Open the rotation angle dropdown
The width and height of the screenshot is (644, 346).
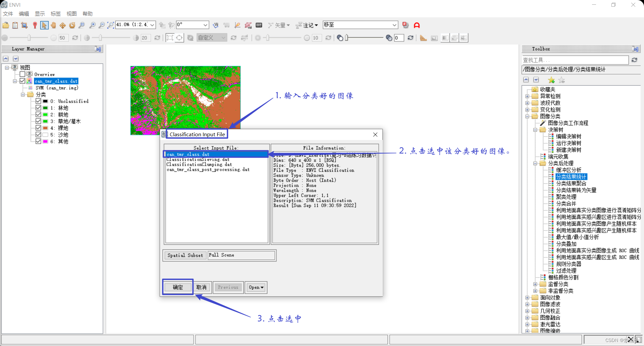[205, 25]
